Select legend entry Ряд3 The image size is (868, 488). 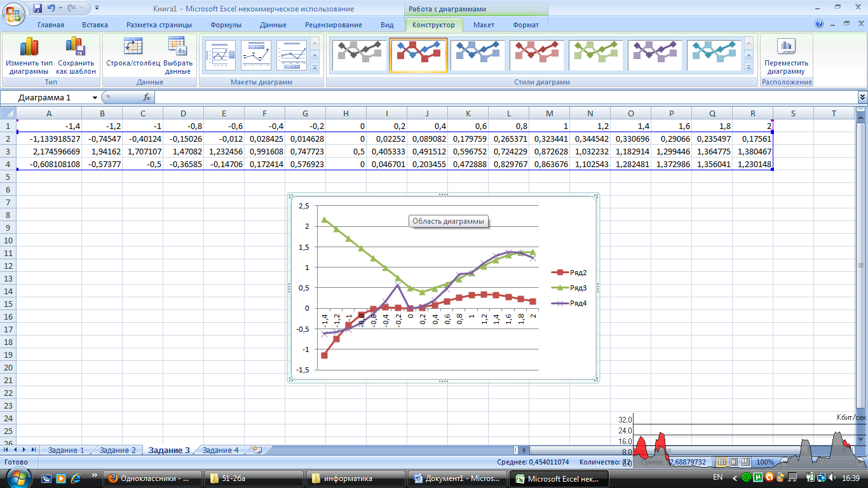pos(569,288)
